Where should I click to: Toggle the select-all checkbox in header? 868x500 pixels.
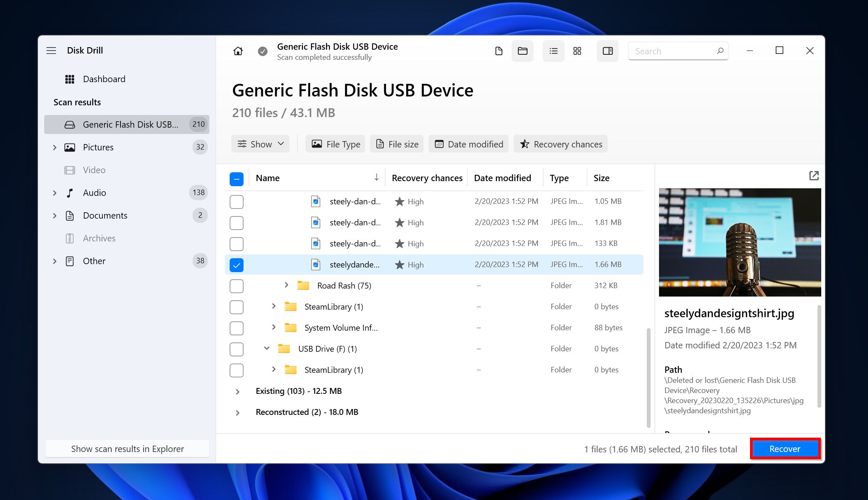(x=236, y=179)
